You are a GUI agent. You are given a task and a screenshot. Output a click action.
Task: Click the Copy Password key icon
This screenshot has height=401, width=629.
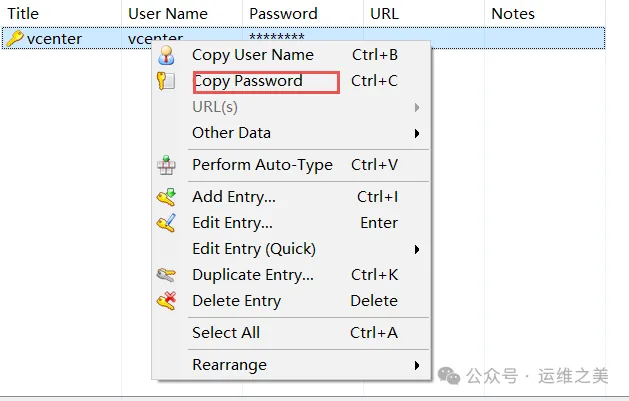coord(167,81)
